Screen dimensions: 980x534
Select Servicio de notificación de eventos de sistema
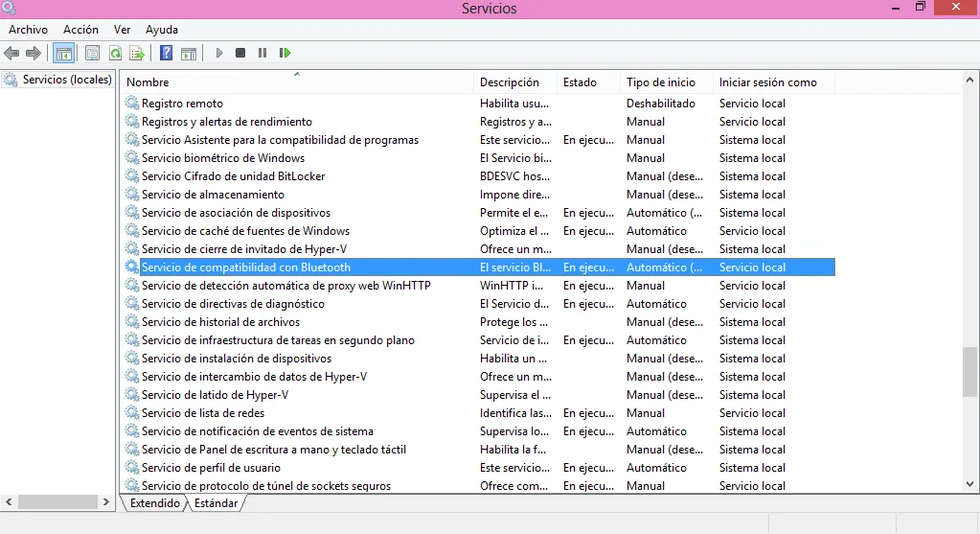258,430
